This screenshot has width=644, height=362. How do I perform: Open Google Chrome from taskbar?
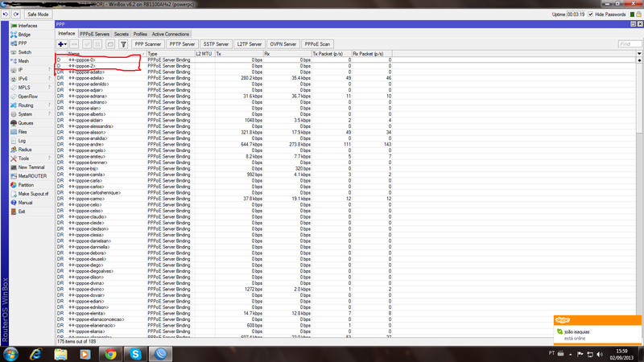coord(110,354)
